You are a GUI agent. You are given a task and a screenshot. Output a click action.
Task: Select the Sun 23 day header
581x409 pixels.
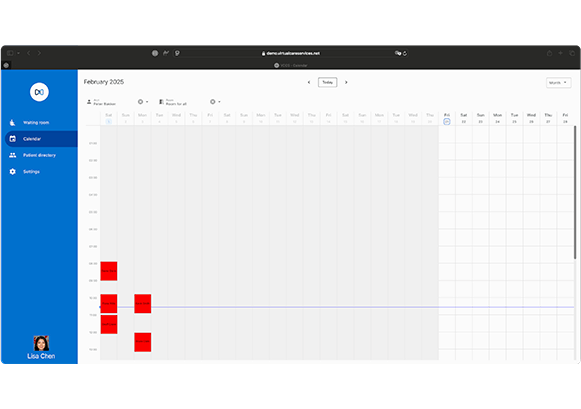(x=481, y=118)
